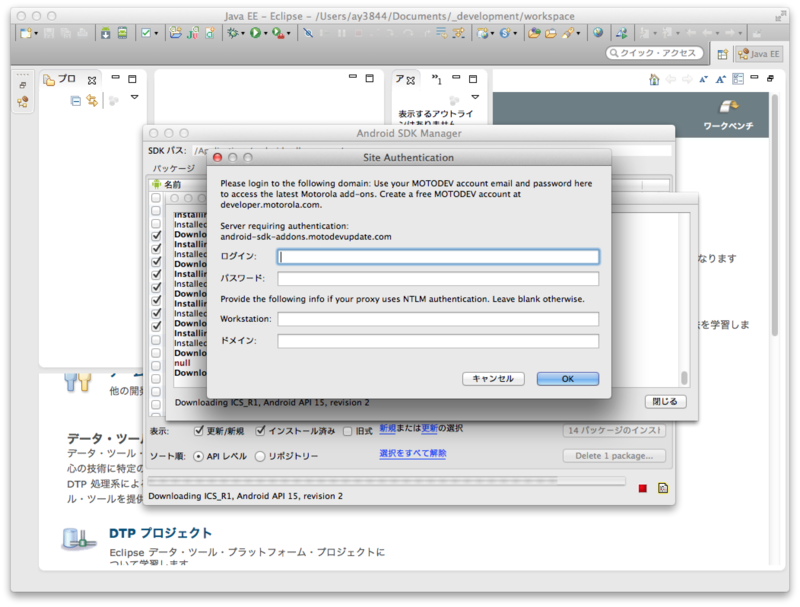Go to the ワークベンチ workbench icon
The image size is (800, 607).
(x=729, y=106)
